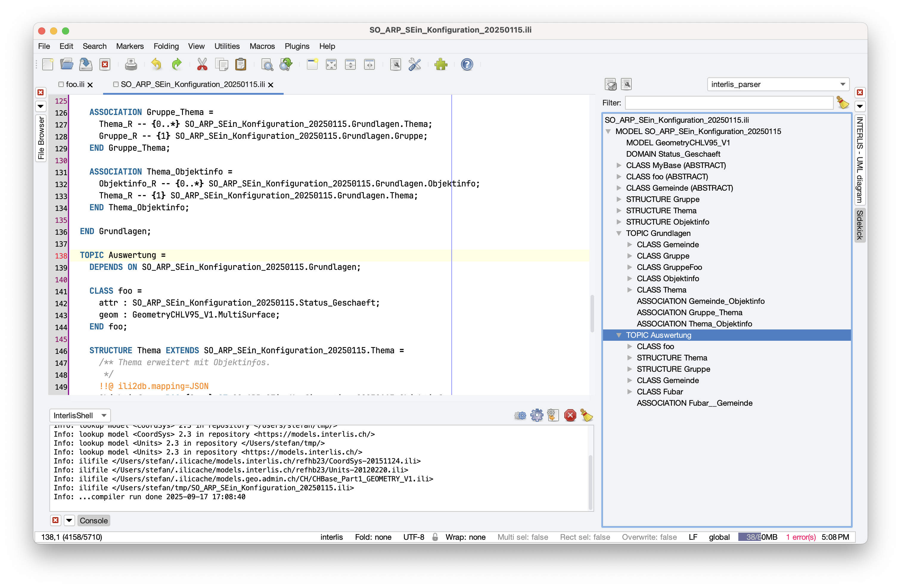
Task: Redo the last edit
Action: pos(176,64)
